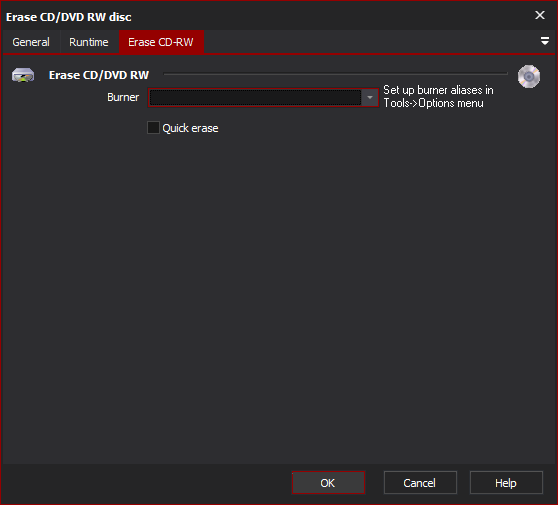Click the CD burner drive icon
Viewport: 558px width, 505px height.
pos(23,75)
